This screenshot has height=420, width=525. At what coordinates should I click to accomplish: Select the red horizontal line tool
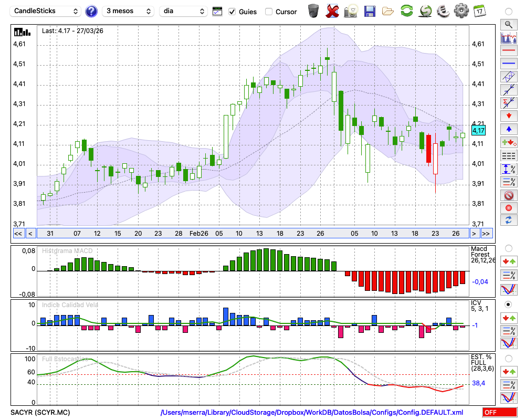tap(509, 50)
